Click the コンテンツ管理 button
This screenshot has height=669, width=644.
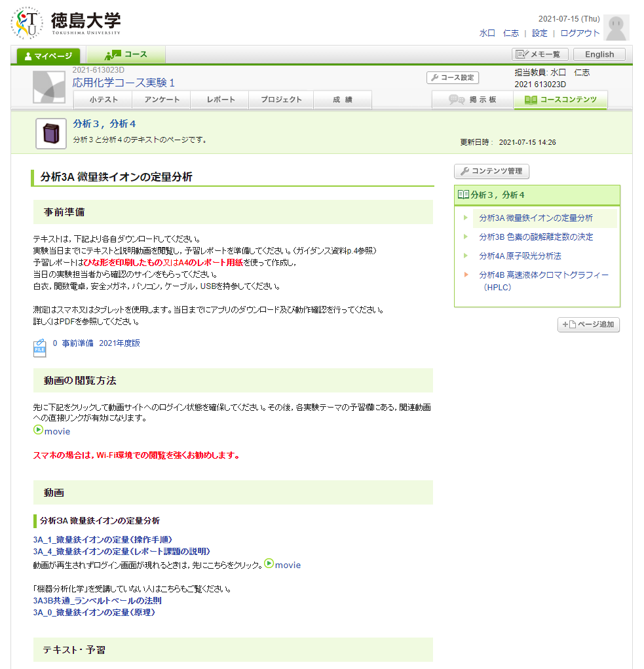click(491, 172)
